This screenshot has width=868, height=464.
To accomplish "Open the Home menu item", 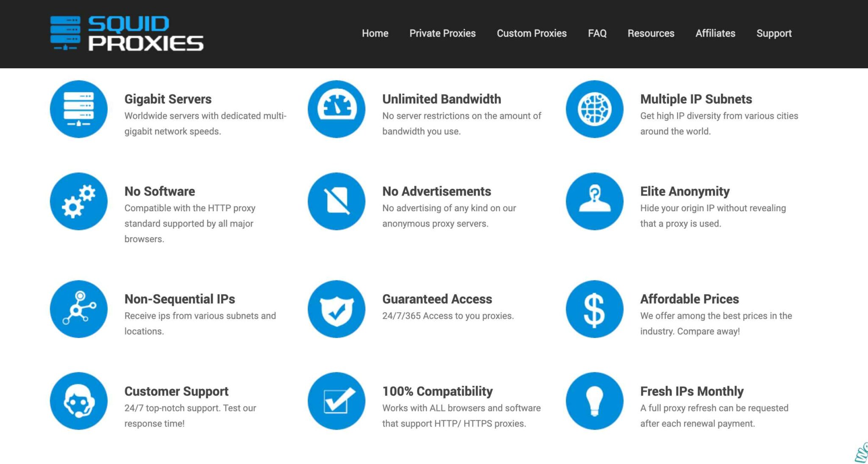I will pos(375,33).
